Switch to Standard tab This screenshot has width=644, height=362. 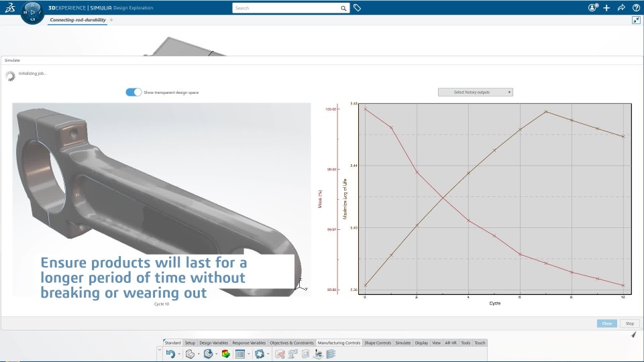coord(172,343)
